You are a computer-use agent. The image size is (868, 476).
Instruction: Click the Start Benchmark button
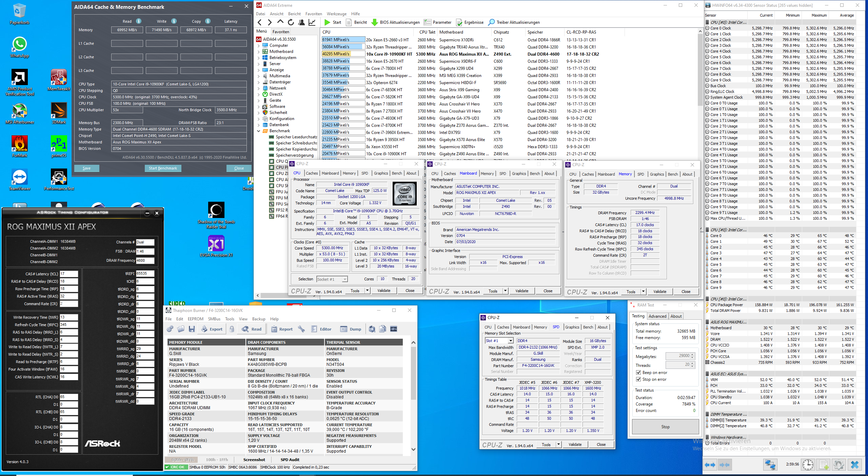[163, 168]
